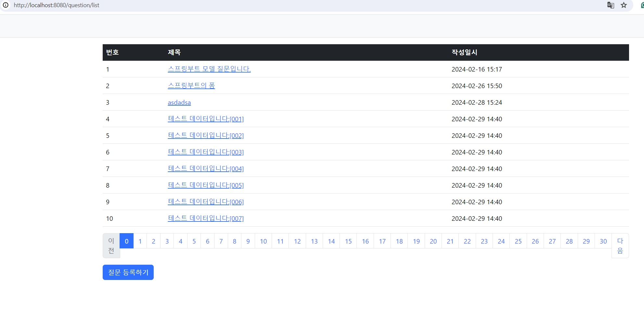Go to pagination page 29
The height and width of the screenshot is (319, 644).
[x=586, y=241]
